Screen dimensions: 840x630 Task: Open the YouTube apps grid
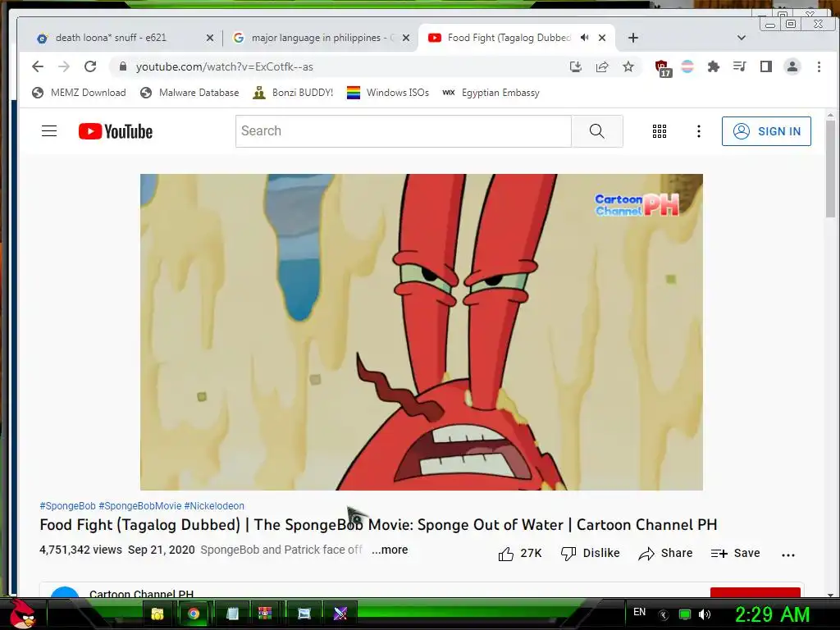660,131
